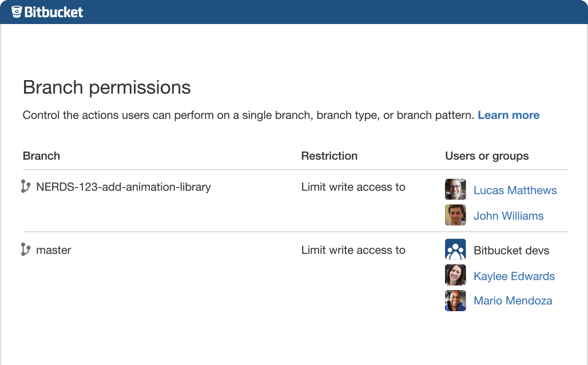This screenshot has height=365, width=588.
Task: Click John Williams' avatar
Action: coord(455,215)
